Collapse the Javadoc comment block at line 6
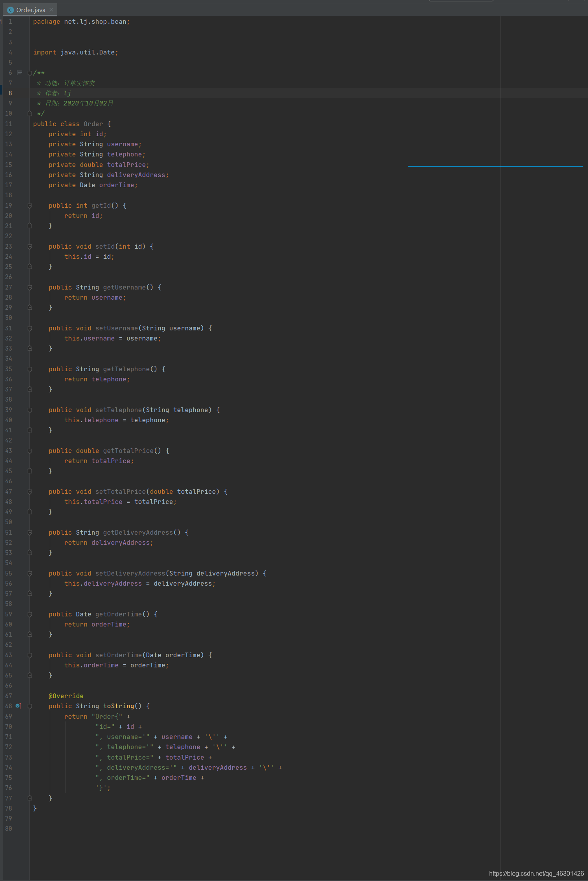 (30, 73)
